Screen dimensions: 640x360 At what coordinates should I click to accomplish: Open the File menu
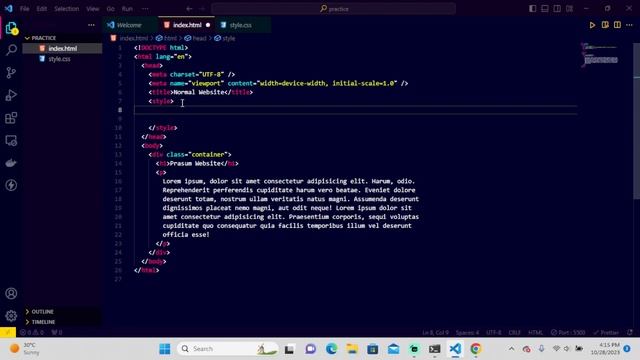[x=24, y=9]
